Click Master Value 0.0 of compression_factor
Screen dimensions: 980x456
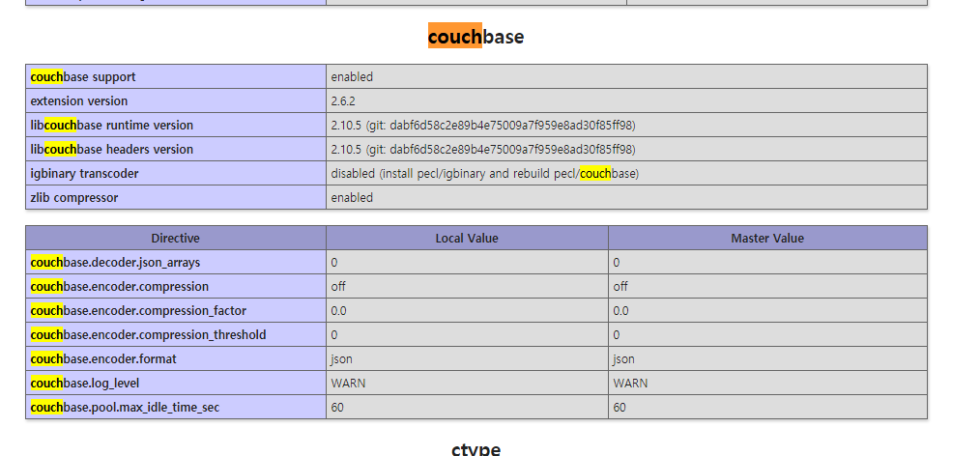coord(621,310)
